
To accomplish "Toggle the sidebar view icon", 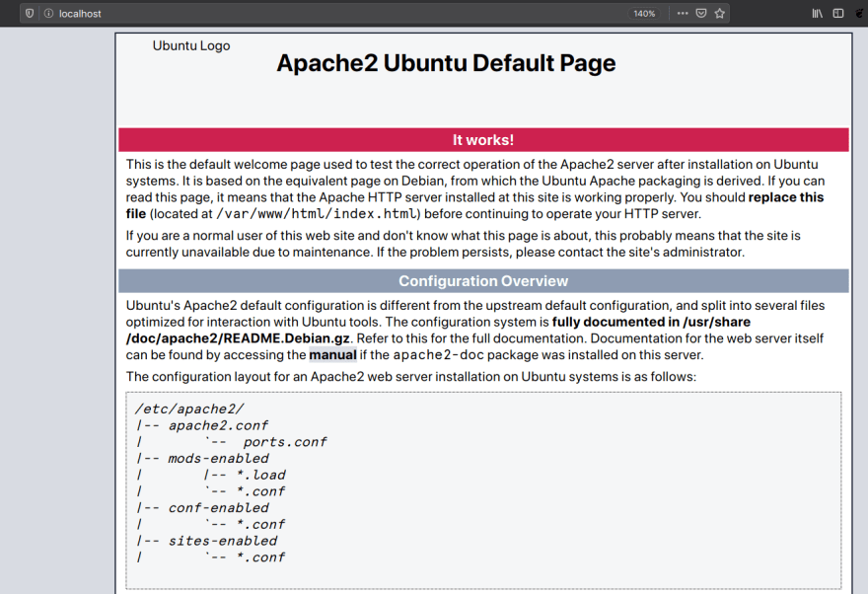I will pos(838,13).
